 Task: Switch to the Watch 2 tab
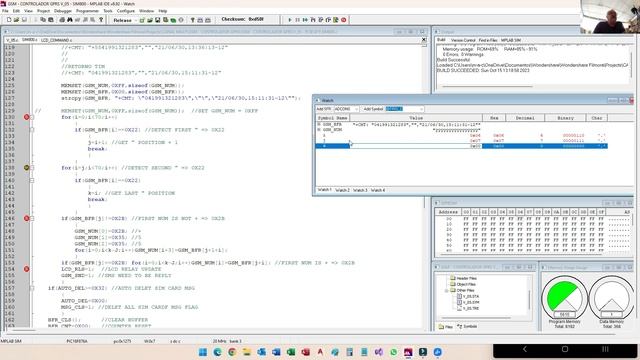342,190
